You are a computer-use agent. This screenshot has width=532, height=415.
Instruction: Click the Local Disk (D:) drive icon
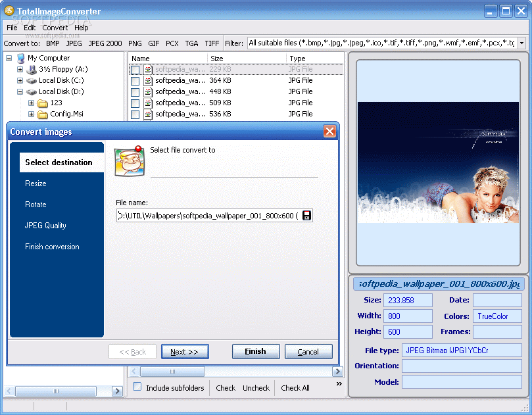click(x=31, y=92)
